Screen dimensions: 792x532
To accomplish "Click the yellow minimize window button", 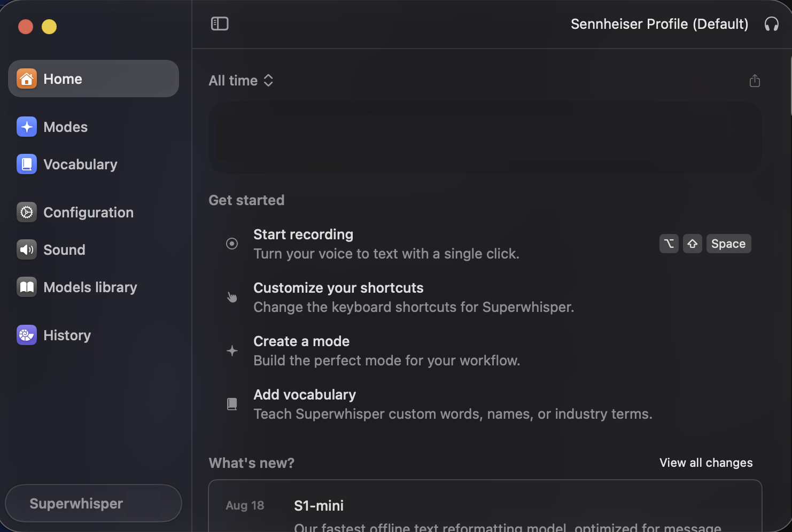I will coord(49,27).
